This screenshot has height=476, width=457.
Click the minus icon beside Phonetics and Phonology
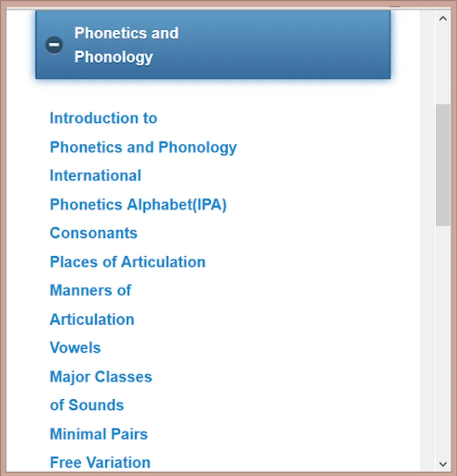[53, 45]
